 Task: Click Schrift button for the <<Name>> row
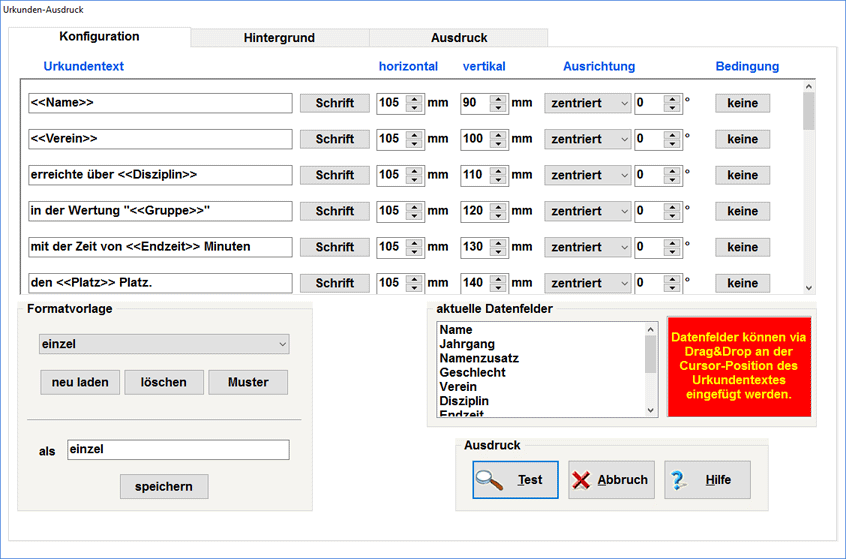point(335,103)
